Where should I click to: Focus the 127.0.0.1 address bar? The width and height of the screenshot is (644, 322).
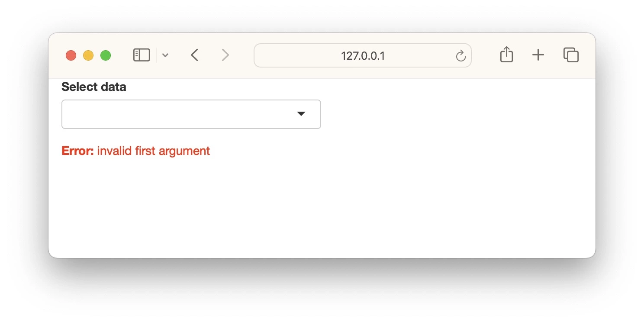click(x=363, y=55)
